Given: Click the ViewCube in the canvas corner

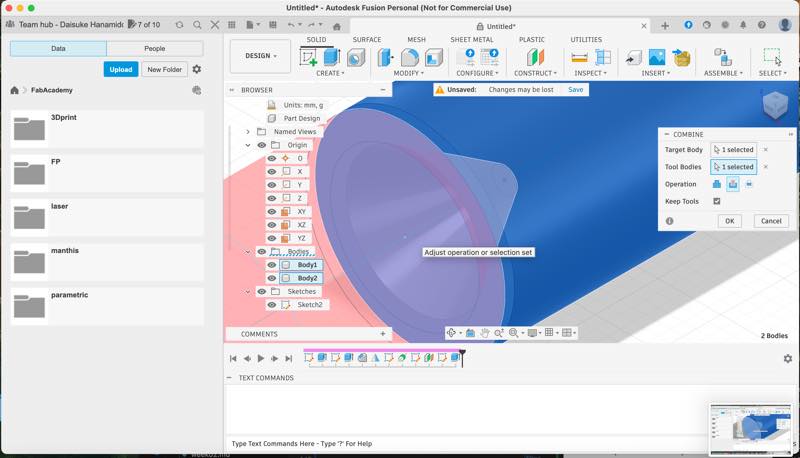Looking at the screenshot, I should (775, 105).
